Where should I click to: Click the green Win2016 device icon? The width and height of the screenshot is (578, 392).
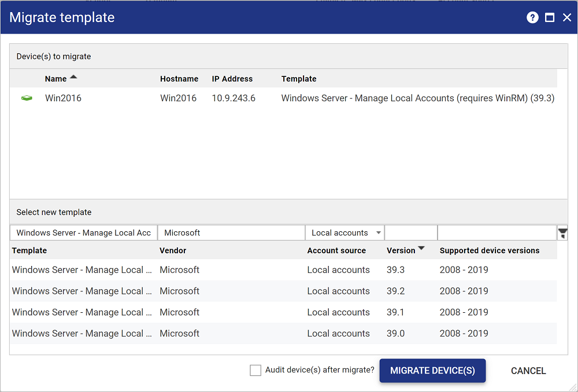(x=27, y=98)
